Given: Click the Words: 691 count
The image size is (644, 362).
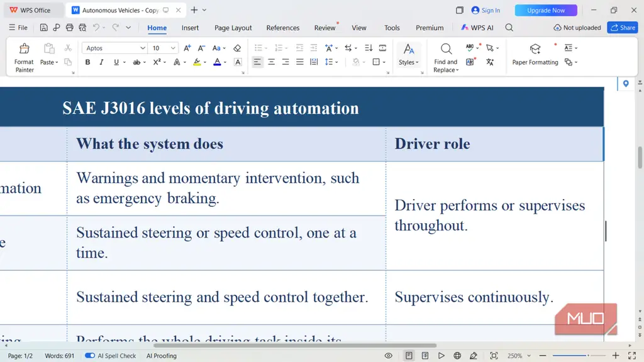Looking at the screenshot, I should 60,356.
